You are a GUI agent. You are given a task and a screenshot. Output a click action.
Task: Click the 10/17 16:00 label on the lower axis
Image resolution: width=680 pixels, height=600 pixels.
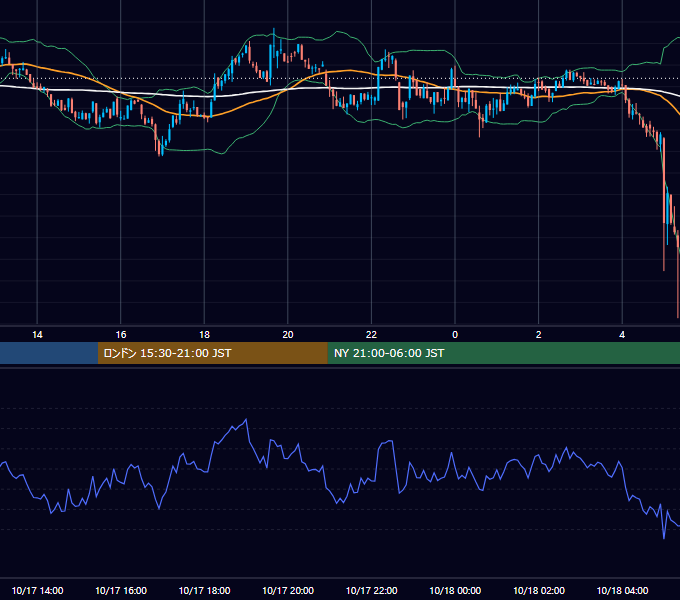(121, 590)
